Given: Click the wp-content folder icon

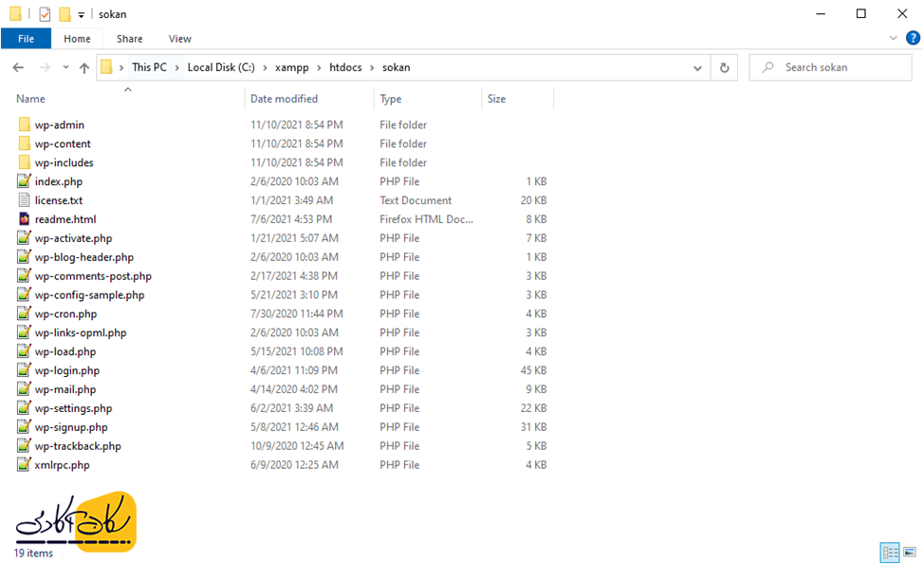Looking at the screenshot, I should pyautogui.click(x=24, y=143).
